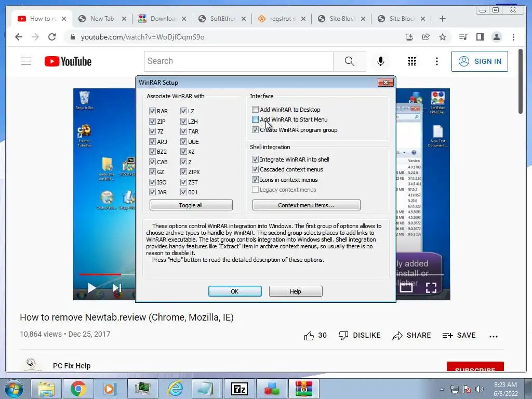Close the regshot tab
The height and width of the screenshot is (399, 532).
point(303,19)
